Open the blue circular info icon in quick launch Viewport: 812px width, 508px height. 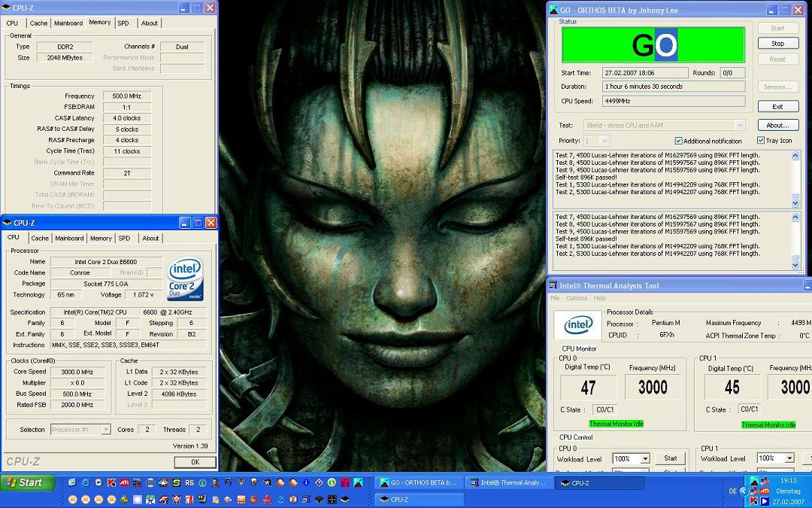tap(306, 482)
